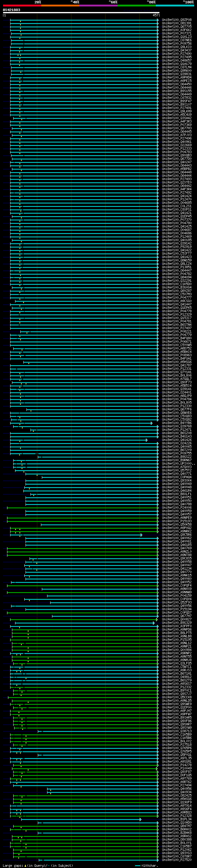Click the purple ~60% identity color segment
Image resolution: width=197 pixels, height=868 pixels.
tap(99, 6)
